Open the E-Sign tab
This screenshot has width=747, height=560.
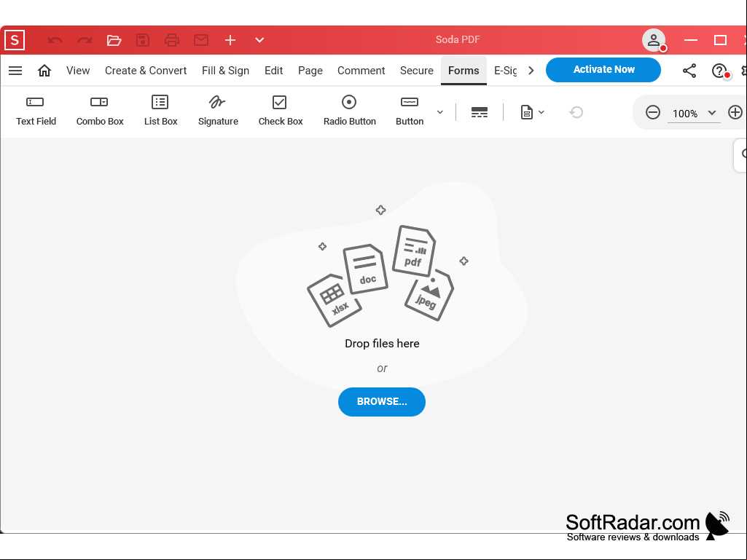[x=506, y=71]
